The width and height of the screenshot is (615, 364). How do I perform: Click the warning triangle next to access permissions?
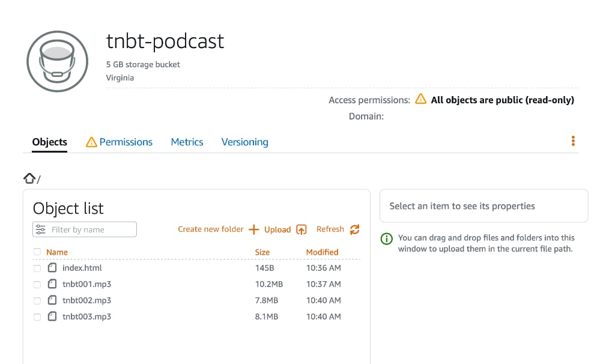(x=421, y=100)
